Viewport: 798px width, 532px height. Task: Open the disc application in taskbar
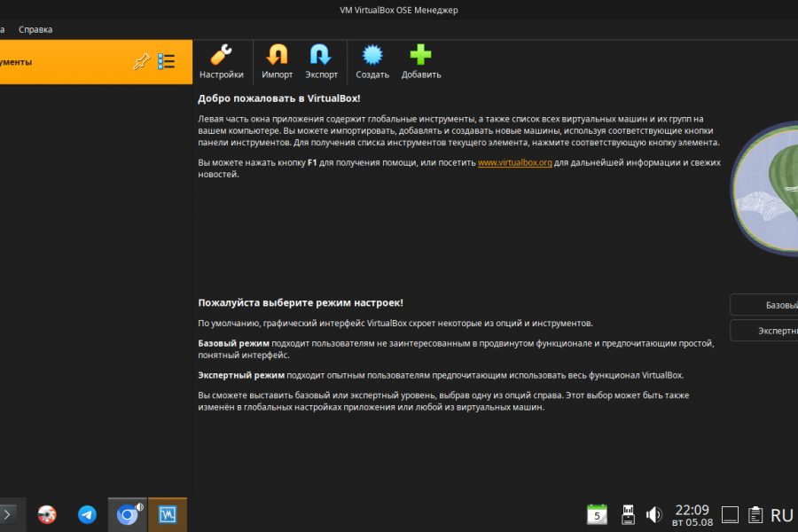point(47,514)
